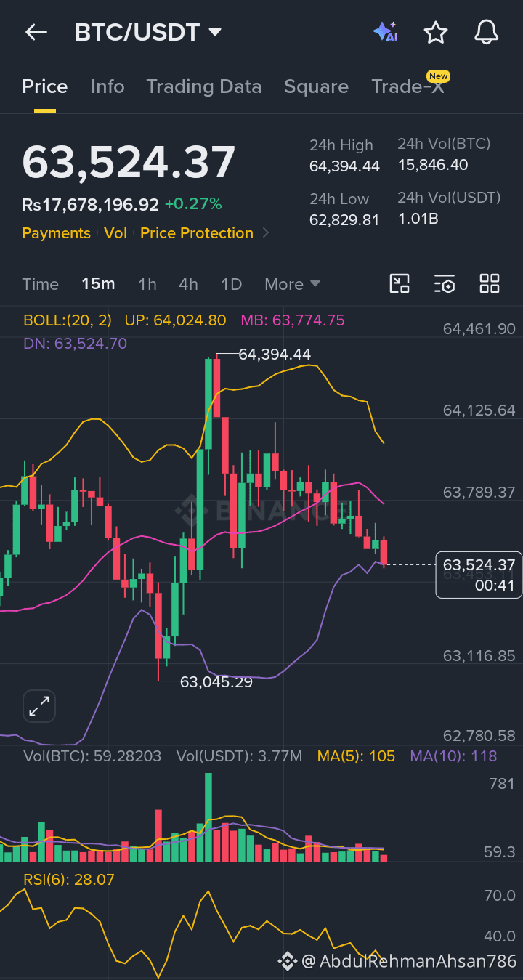
Task: Tap the 24h Vol(USDT) value 1.01B
Action: tap(418, 219)
